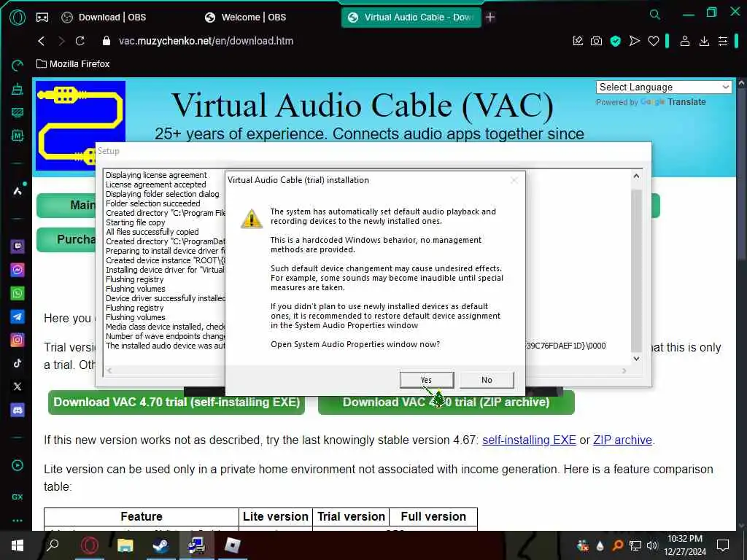Toggle the ad blocker shield icon

tap(616, 41)
